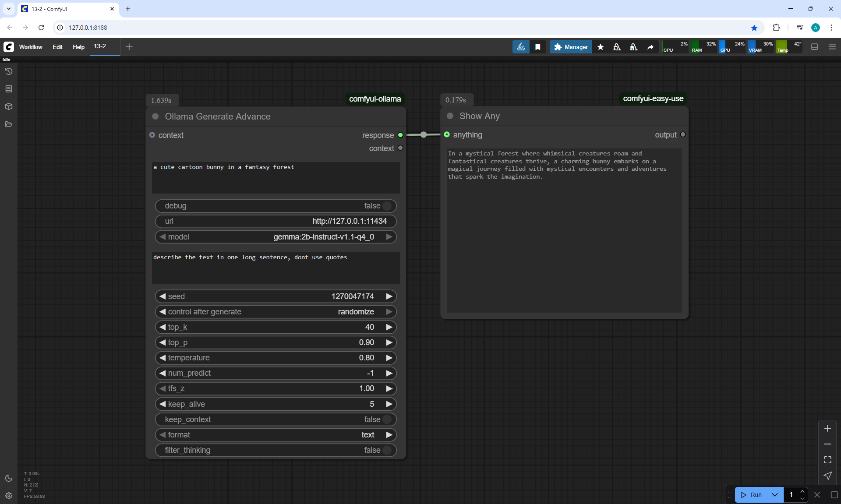Open the node library cube icon

point(9,106)
